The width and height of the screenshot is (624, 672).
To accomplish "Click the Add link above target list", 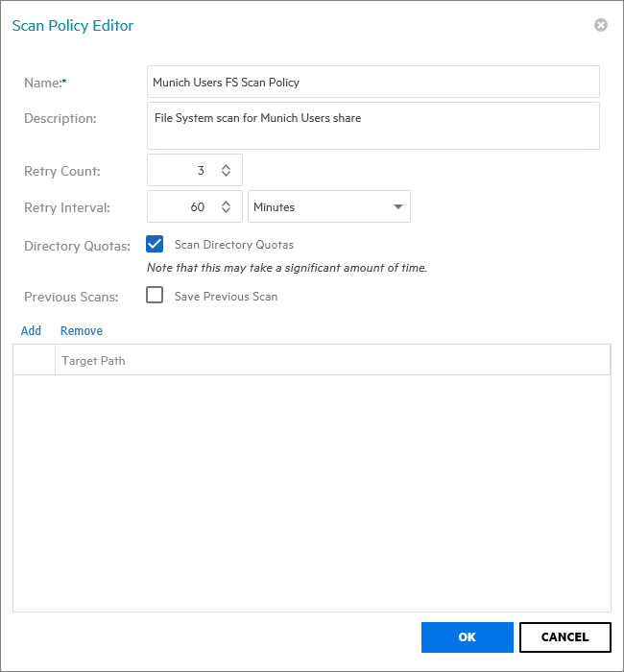I will click(x=31, y=331).
